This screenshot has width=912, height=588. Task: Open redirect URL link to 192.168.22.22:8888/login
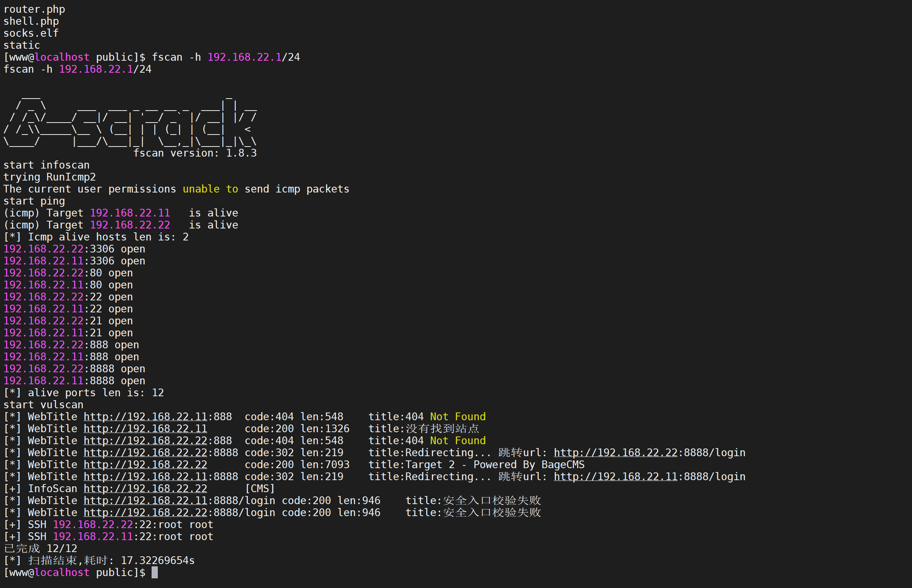tap(615, 453)
